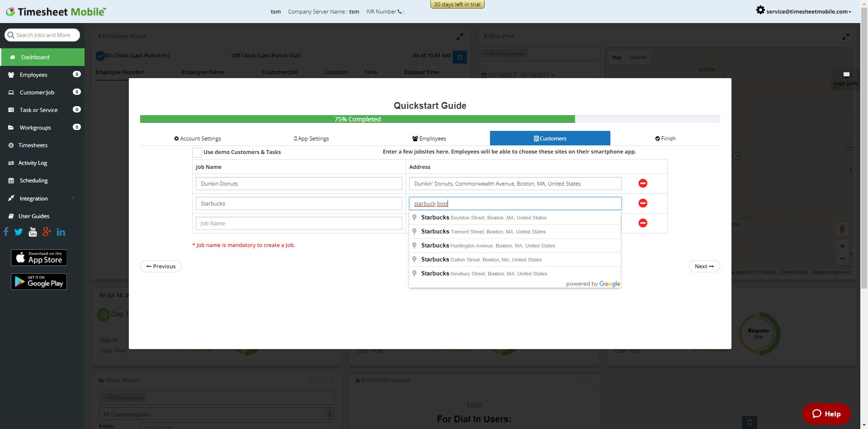868x429 pixels.
Task: Open Workgroups in sidebar
Action: (x=42, y=128)
